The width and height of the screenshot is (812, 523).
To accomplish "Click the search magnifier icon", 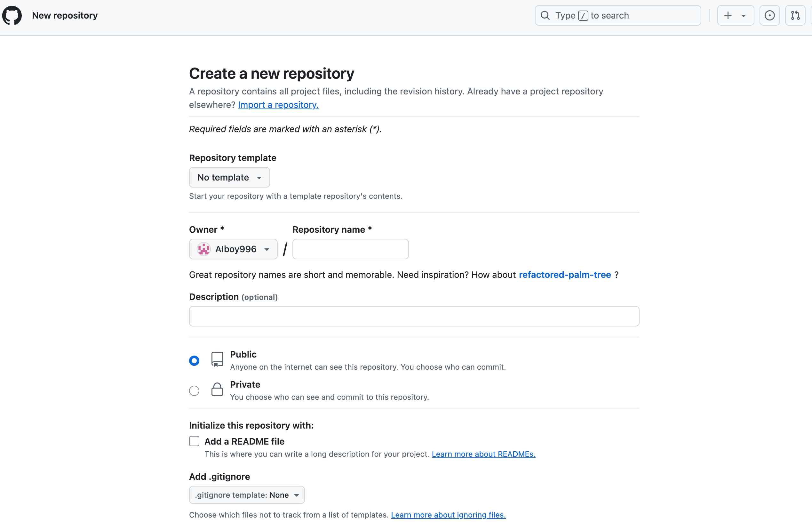I will click(x=545, y=15).
